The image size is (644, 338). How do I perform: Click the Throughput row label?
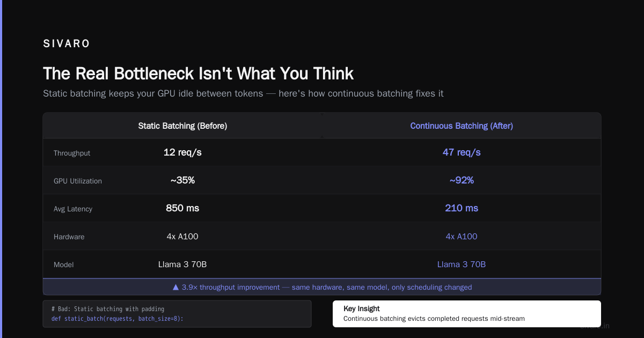pos(72,153)
